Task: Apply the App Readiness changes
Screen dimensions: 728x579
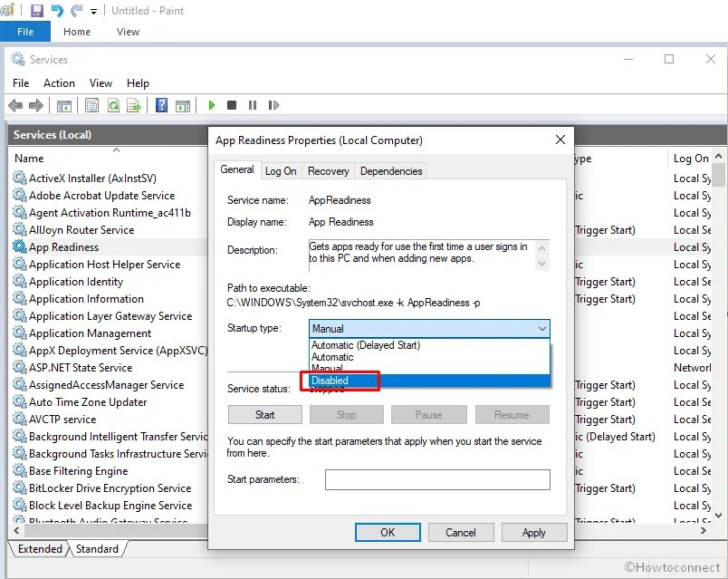Action: coord(533,532)
